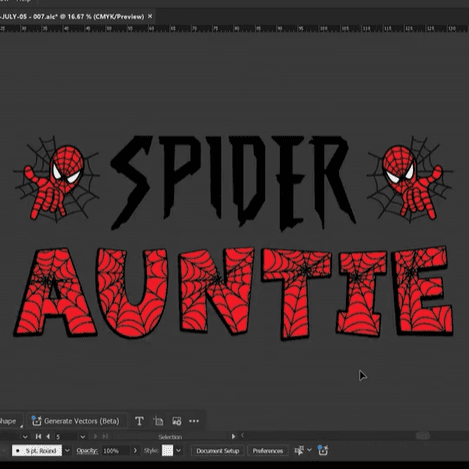Open Document Setup
The height and width of the screenshot is (469, 469).
(x=218, y=451)
